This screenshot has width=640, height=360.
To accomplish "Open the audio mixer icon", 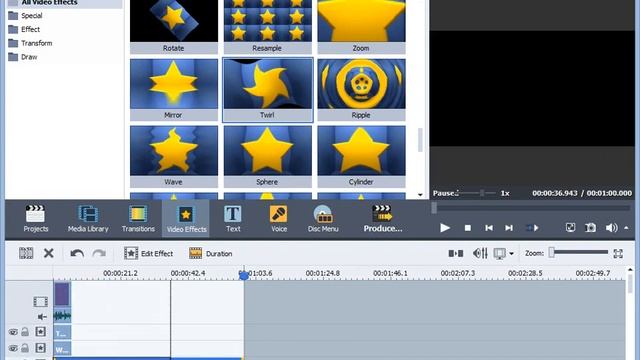I will 480,253.
